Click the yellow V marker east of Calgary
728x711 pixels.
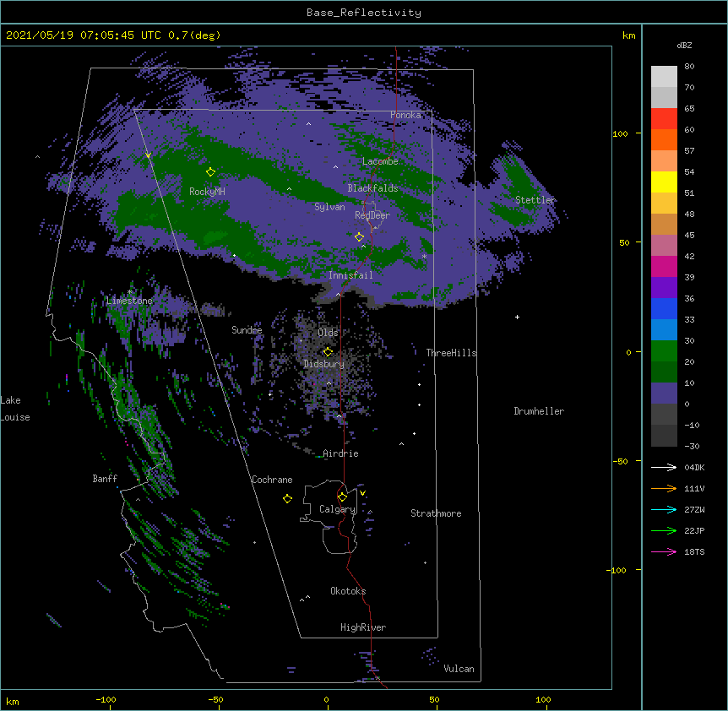pyautogui.click(x=362, y=493)
